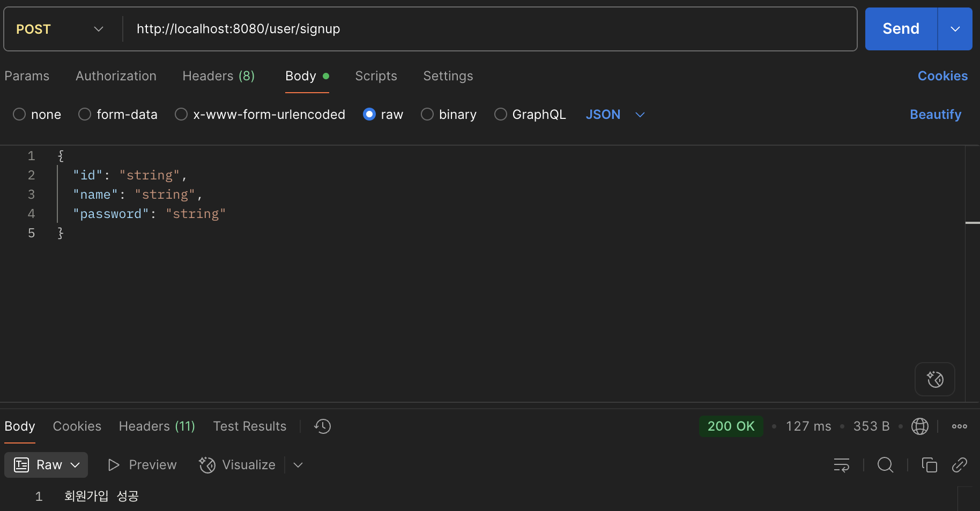The image size is (980, 511).
Task: Switch to the Authorization tab
Action: click(116, 76)
